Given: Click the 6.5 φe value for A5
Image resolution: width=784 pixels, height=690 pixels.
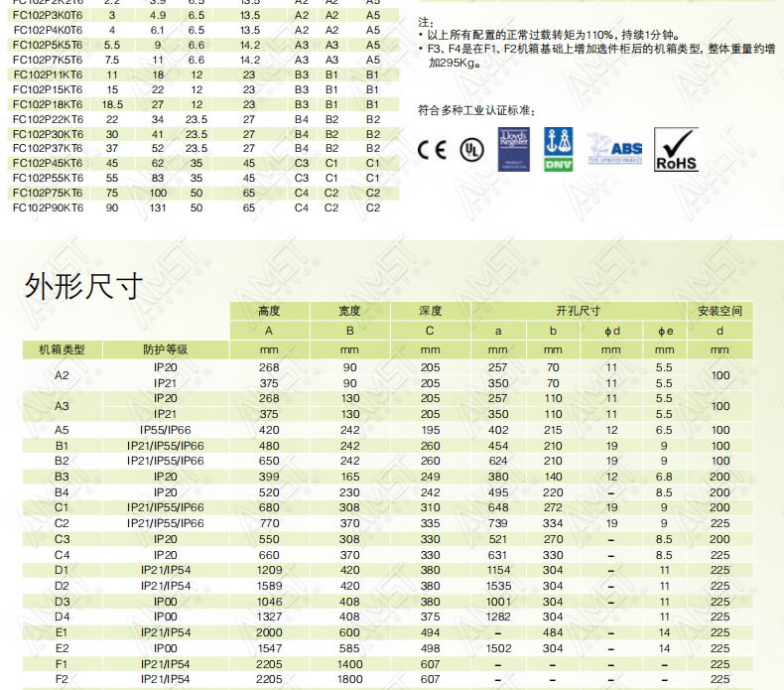Looking at the screenshot, I should click(664, 430).
